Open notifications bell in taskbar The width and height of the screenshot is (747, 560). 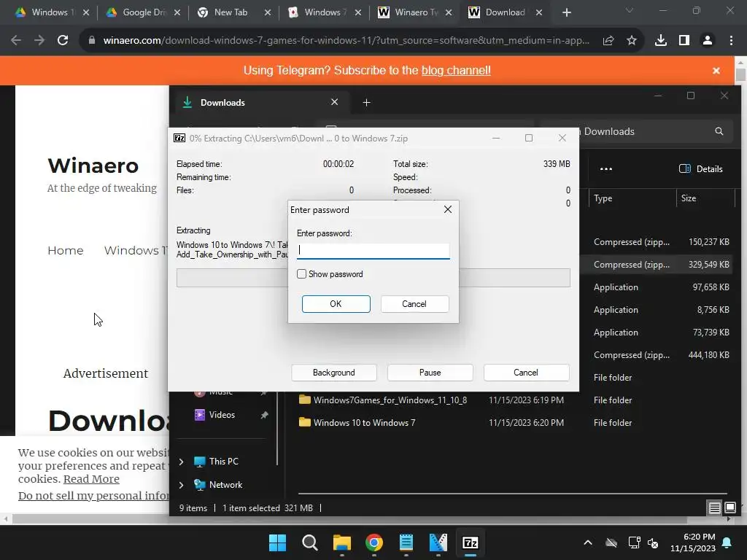[x=727, y=542]
